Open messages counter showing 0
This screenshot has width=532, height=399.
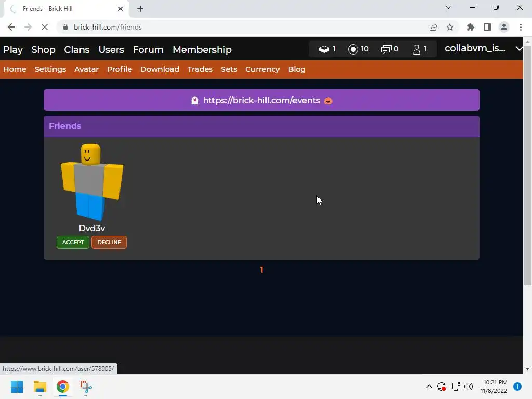[x=390, y=49]
